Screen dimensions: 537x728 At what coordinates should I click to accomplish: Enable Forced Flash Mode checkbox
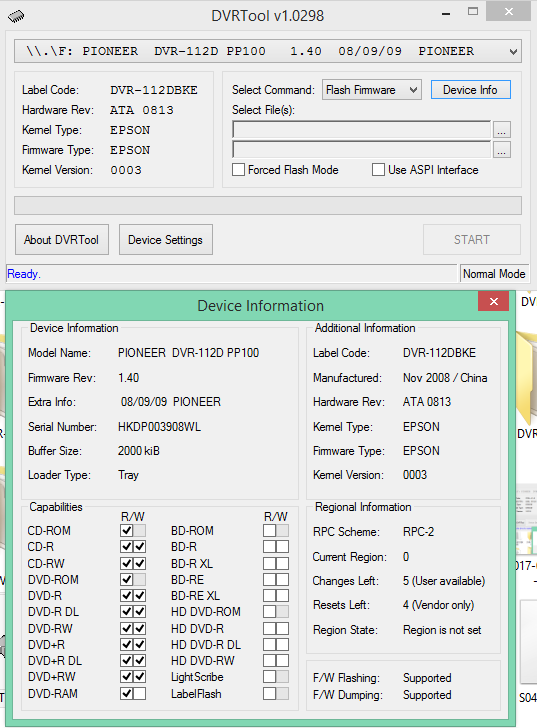point(239,170)
